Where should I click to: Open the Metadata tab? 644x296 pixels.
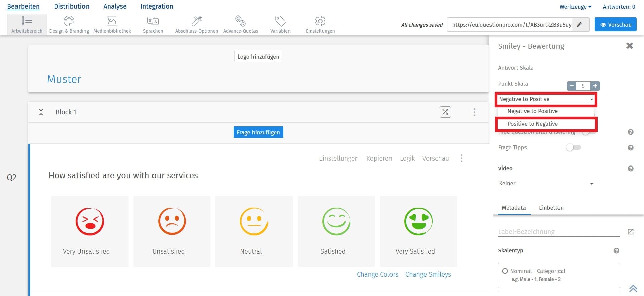coord(513,208)
